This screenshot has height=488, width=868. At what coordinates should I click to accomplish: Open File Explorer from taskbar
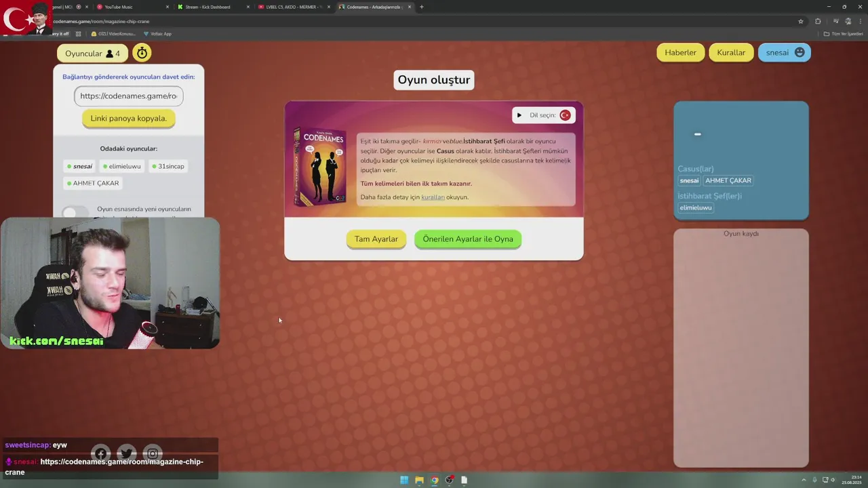coord(419,480)
